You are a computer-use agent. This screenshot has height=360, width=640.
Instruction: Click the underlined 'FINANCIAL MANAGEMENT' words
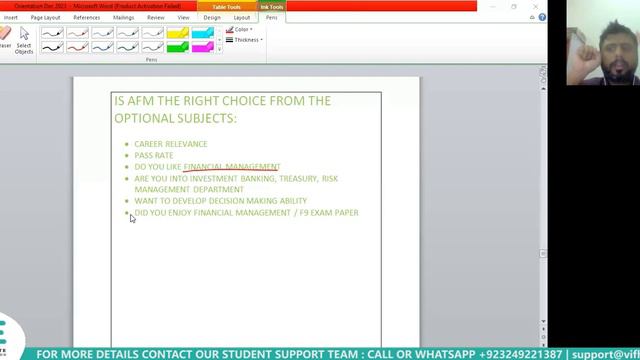[232, 167]
